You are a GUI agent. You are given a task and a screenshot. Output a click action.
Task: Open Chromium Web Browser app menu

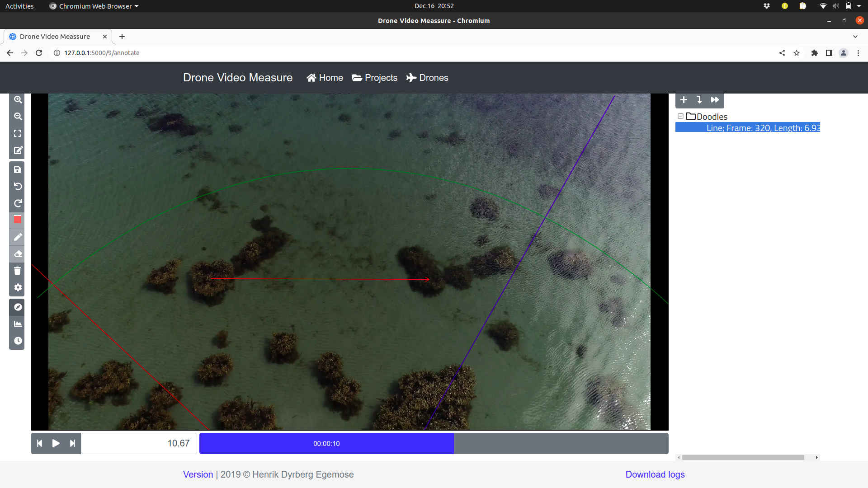point(94,6)
